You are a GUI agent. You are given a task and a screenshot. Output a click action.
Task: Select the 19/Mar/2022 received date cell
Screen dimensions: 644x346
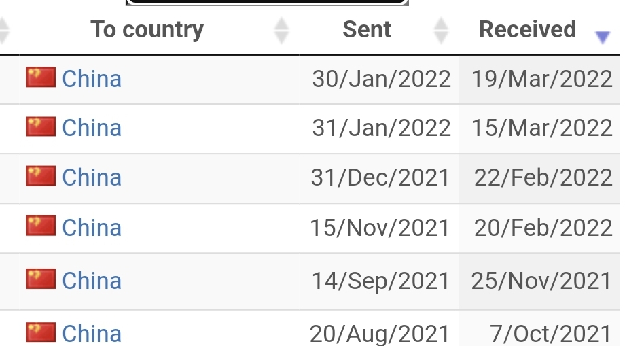point(539,80)
